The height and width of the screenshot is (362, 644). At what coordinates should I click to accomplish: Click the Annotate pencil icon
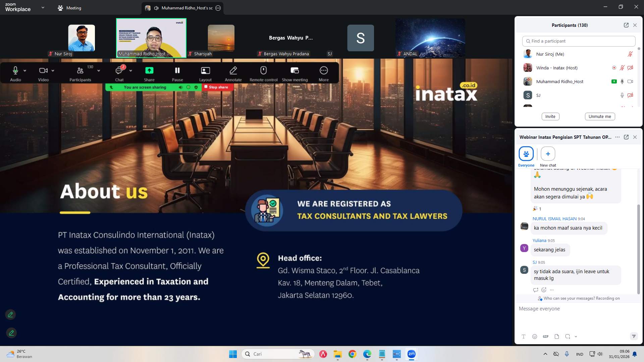pos(233,71)
